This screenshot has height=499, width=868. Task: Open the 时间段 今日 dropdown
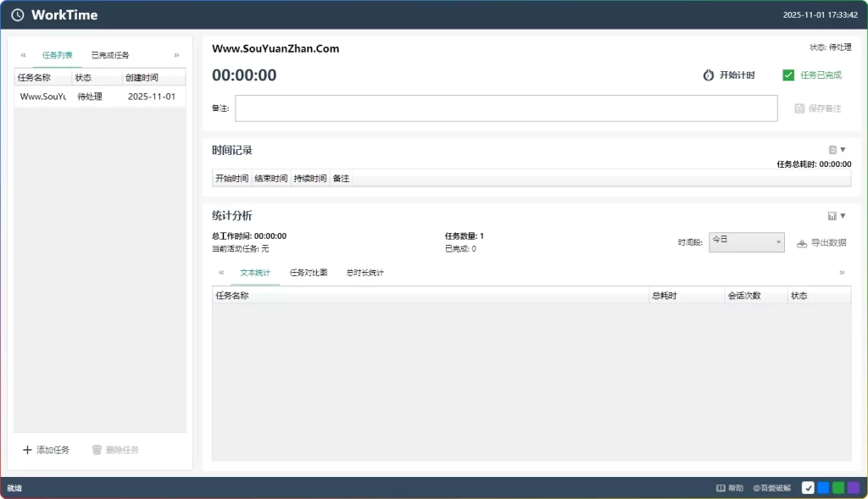745,241
